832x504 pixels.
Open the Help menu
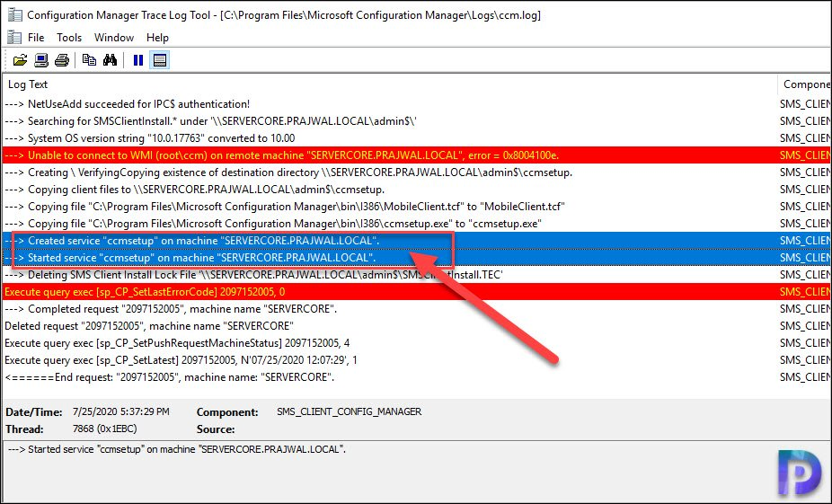[x=157, y=38]
